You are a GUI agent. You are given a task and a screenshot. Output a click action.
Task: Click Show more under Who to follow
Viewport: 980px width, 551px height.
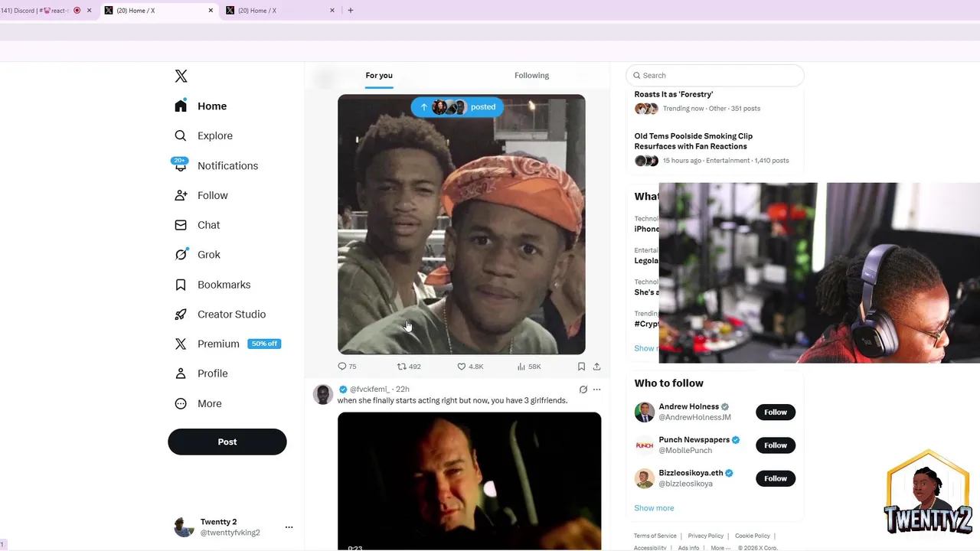pyautogui.click(x=654, y=508)
